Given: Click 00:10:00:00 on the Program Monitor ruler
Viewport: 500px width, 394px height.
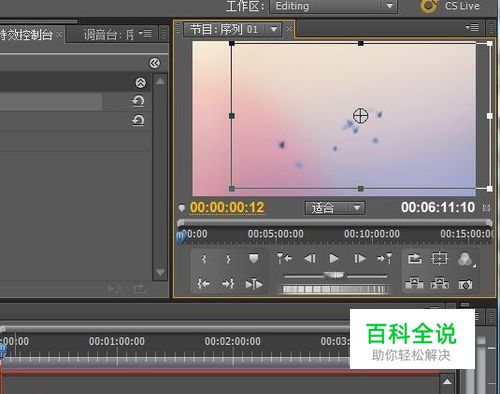Looking at the screenshot, I should (372, 234).
